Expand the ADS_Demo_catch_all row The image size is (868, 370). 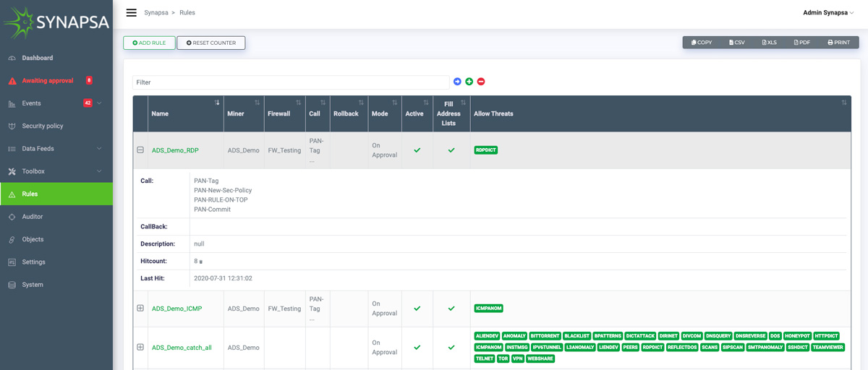(x=140, y=348)
